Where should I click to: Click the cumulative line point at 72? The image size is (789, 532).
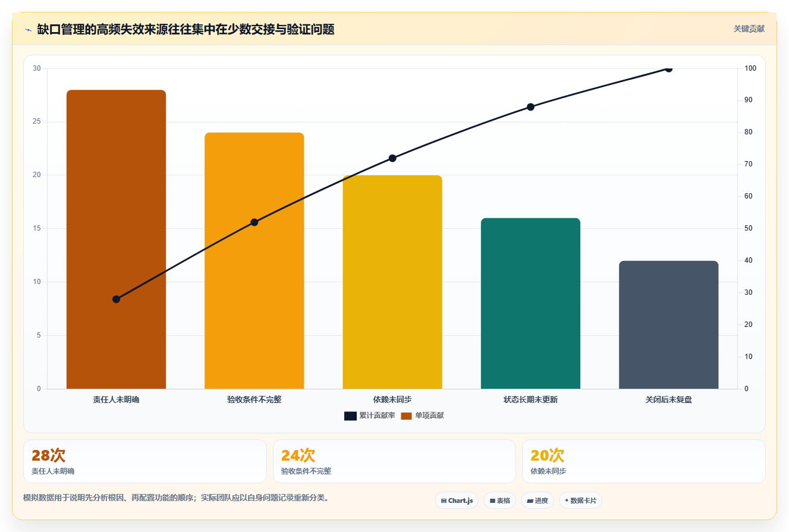(392, 158)
